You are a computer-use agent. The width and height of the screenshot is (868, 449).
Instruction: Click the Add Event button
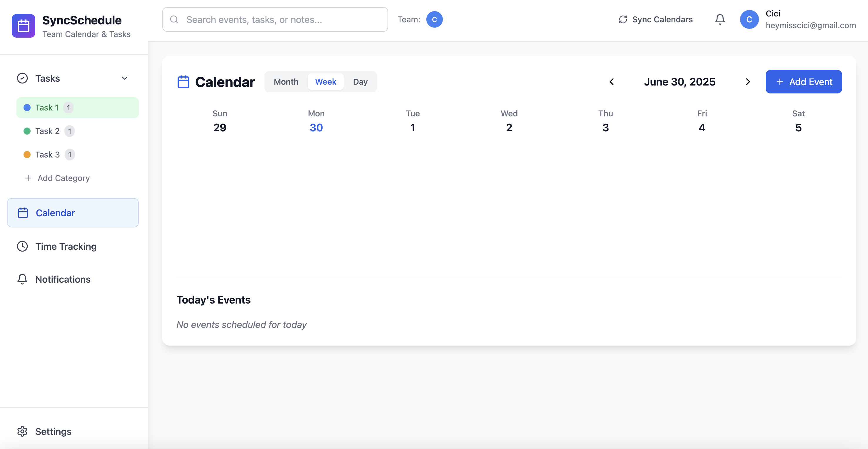point(803,82)
